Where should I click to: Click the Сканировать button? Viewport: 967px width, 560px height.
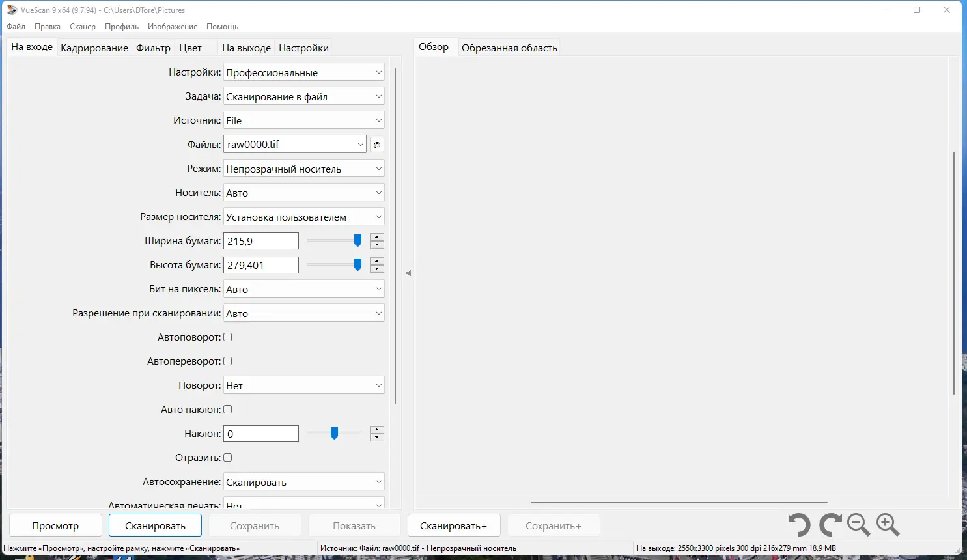coord(155,525)
